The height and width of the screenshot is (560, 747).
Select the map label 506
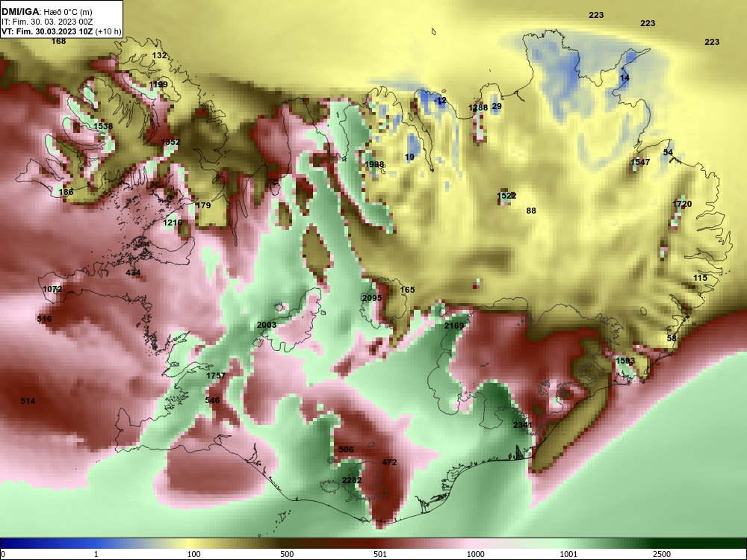pyautogui.click(x=346, y=449)
